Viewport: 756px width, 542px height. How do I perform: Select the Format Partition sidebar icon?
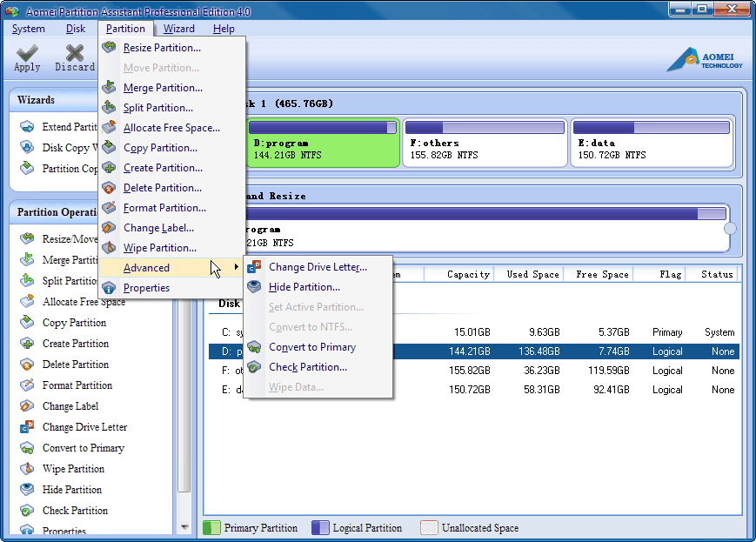coord(24,385)
